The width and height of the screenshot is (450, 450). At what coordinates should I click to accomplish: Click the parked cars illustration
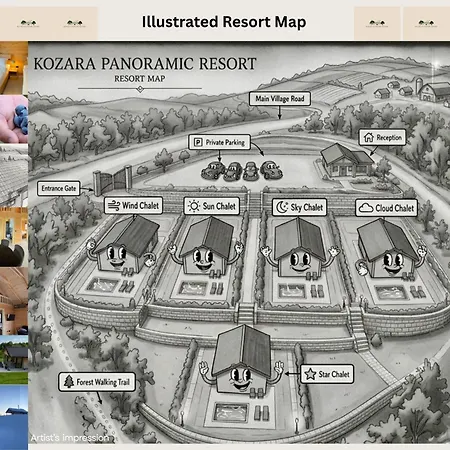coord(242,171)
